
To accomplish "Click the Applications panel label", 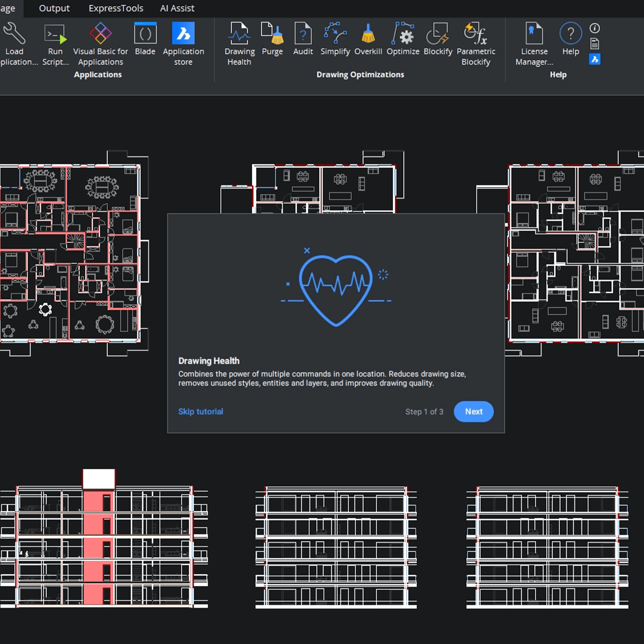I will click(x=98, y=74).
